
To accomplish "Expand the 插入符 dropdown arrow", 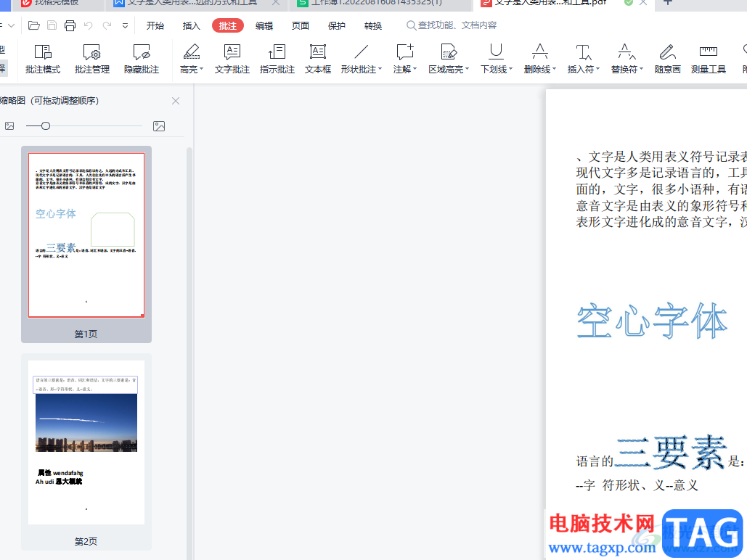I will pos(598,70).
